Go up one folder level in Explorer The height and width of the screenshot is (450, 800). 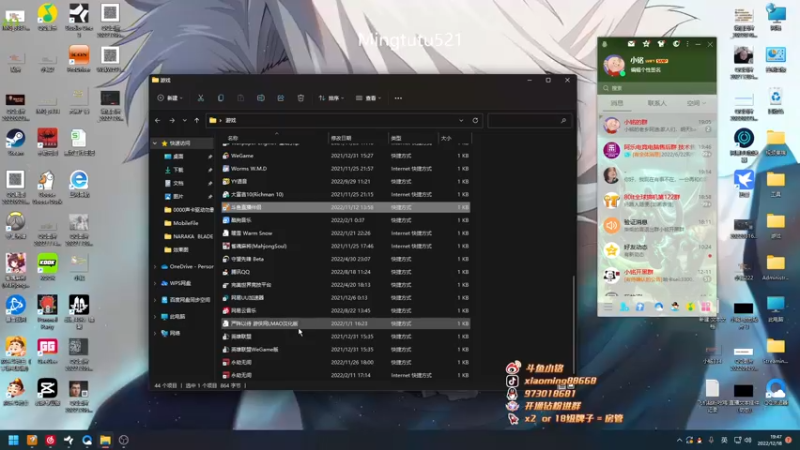tap(197, 120)
